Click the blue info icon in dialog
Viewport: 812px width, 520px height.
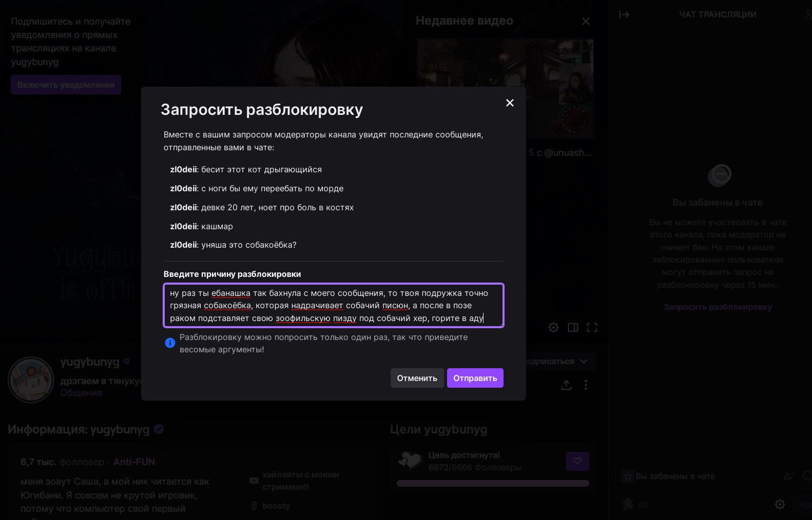tap(170, 343)
